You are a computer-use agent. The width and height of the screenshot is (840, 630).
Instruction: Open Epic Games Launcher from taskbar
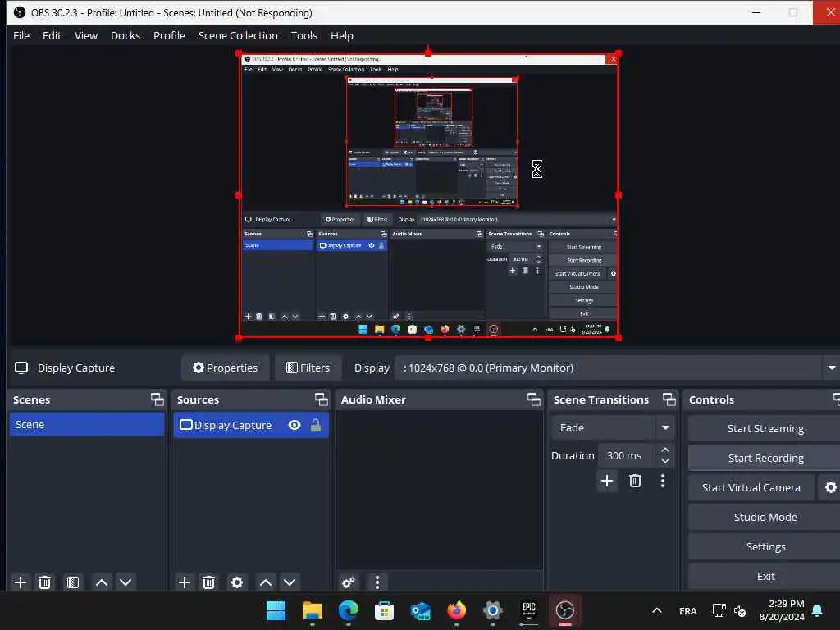pyautogui.click(x=529, y=610)
